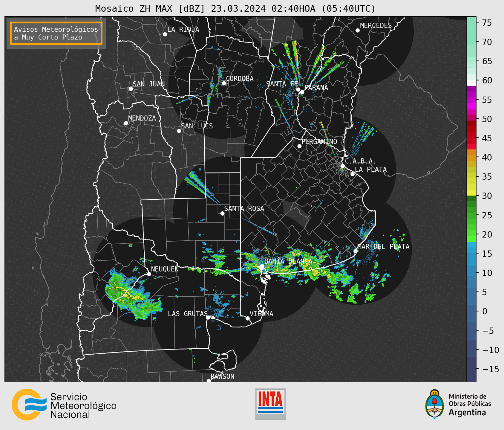Click the red 45 dBZ band on color scale
This screenshot has height=430, width=504.
[x=471, y=138]
